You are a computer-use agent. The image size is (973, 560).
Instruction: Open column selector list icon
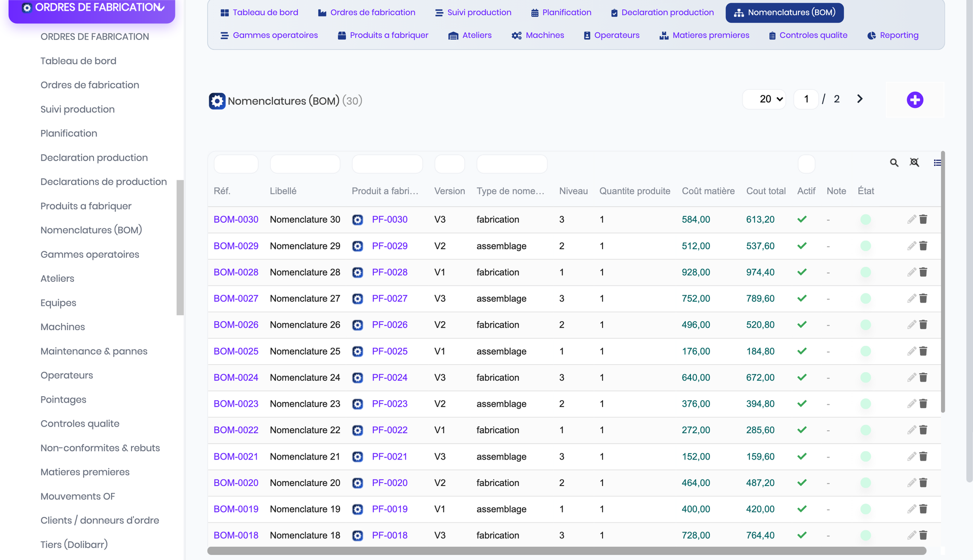pos(937,163)
